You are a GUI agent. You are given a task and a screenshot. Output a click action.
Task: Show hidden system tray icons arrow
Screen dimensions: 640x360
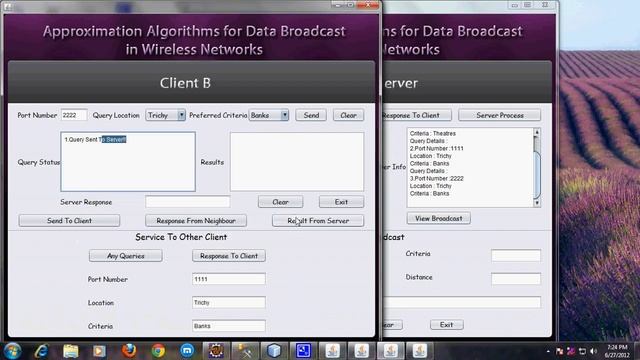tap(548, 351)
